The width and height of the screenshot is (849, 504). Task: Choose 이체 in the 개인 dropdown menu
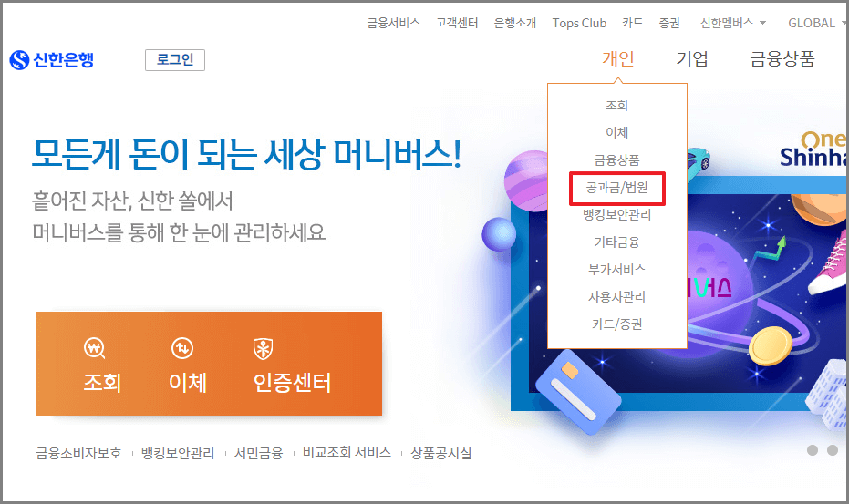[616, 132]
